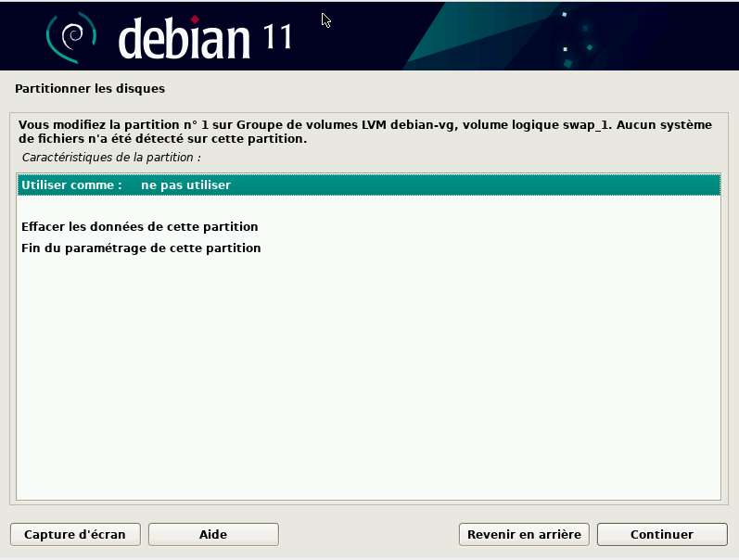Click the "Caractéristiques de la partition :" label
The image size is (739, 560).
(111, 158)
